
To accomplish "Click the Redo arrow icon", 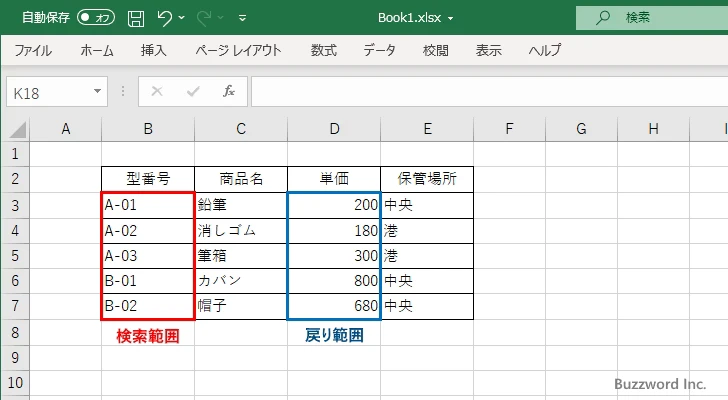I will (x=203, y=18).
